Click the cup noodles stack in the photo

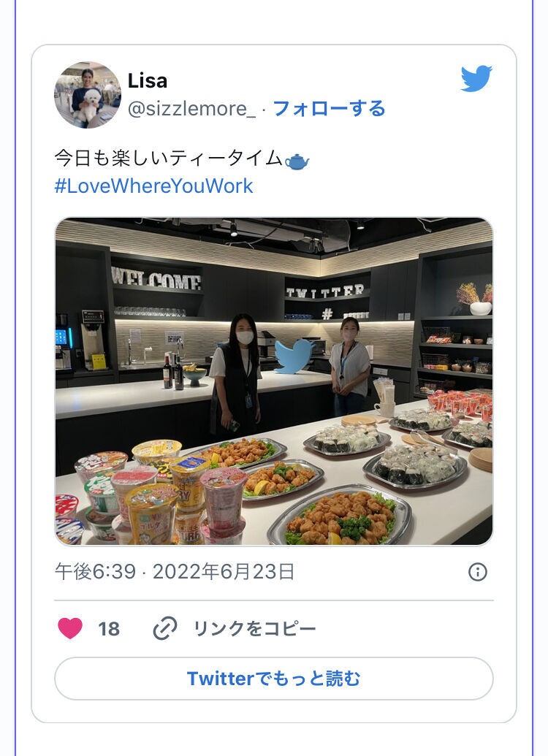(x=153, y=493)
